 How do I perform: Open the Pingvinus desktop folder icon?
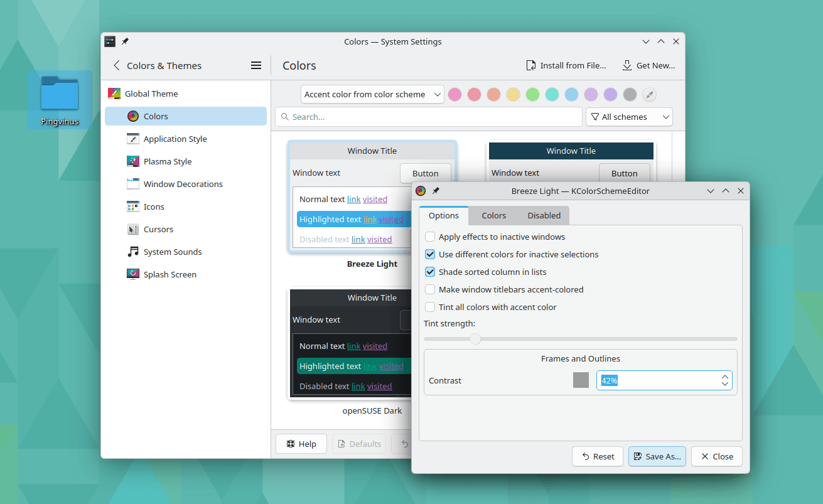point(60,95)
